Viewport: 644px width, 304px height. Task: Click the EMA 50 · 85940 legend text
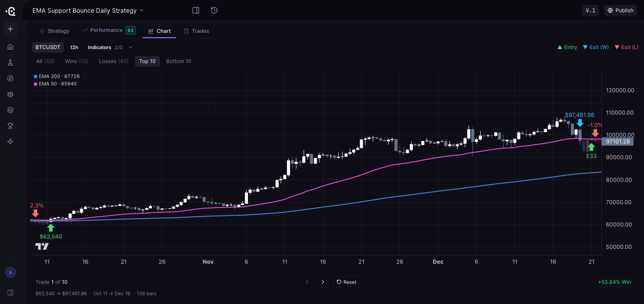point(58,84)
